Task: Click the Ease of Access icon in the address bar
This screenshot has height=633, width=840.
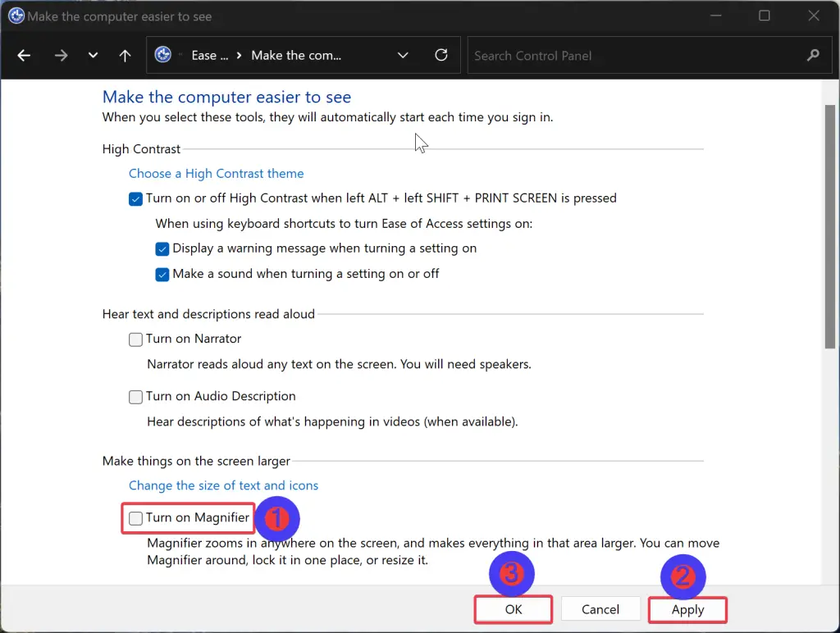Action: (162, 54)
